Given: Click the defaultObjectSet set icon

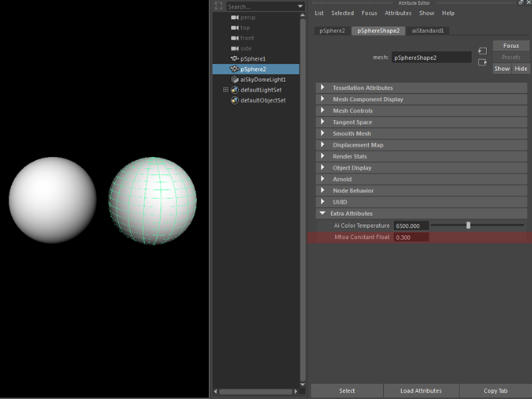Looking at the screenshot, I should [234, 100].
